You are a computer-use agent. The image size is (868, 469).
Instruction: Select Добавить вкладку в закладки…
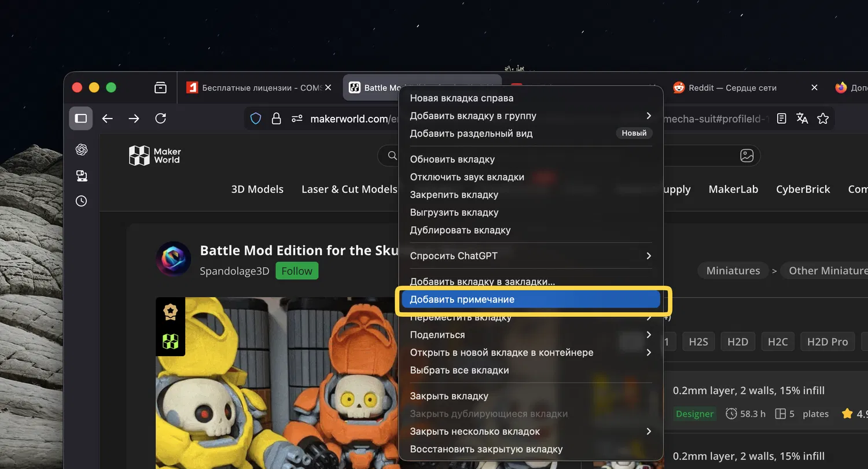point(531,282)
